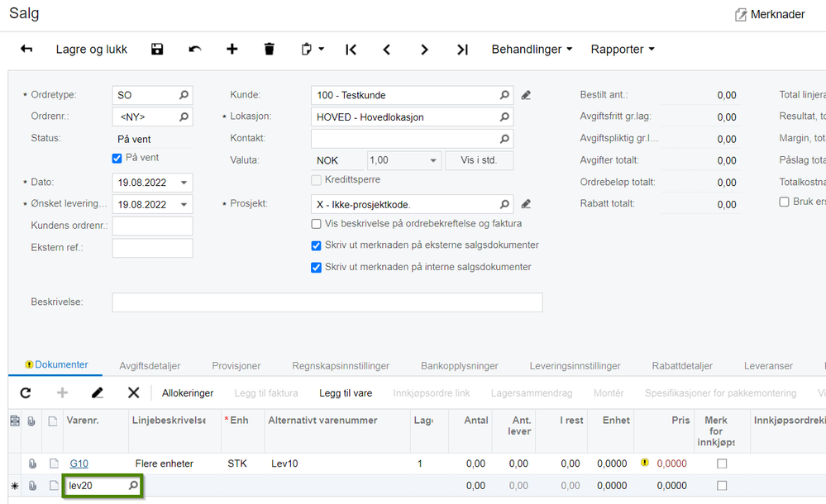The height and width of the screenshot is (504, 826).
Task: Click the save disk icon
Action: (x=157, y=49)
